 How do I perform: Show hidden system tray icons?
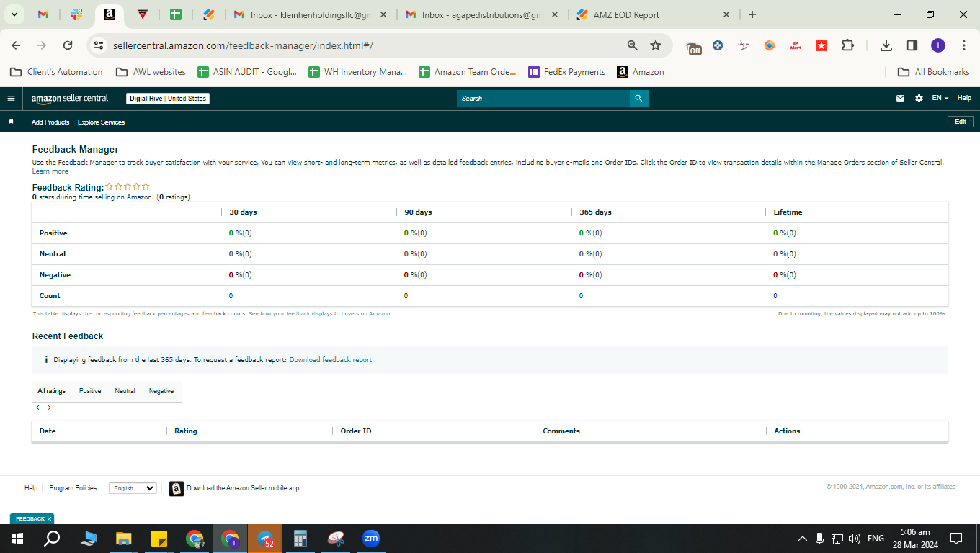[x=802, y=539]
